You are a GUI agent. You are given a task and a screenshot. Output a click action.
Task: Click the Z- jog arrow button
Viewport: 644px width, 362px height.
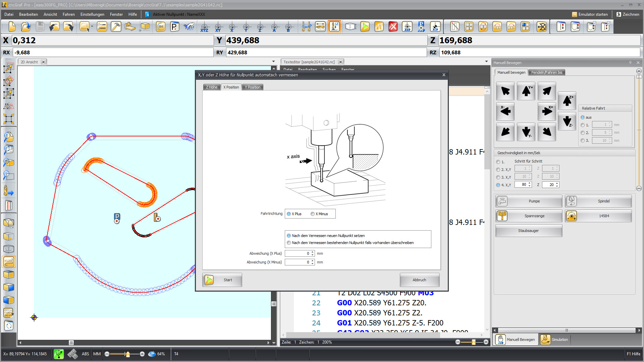tap(567, 121)
